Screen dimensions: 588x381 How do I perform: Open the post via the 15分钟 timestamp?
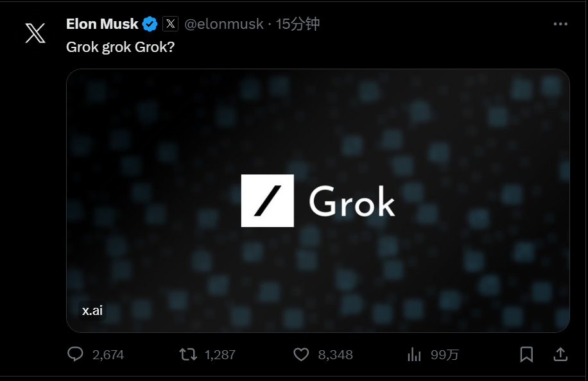click(298, 24)
